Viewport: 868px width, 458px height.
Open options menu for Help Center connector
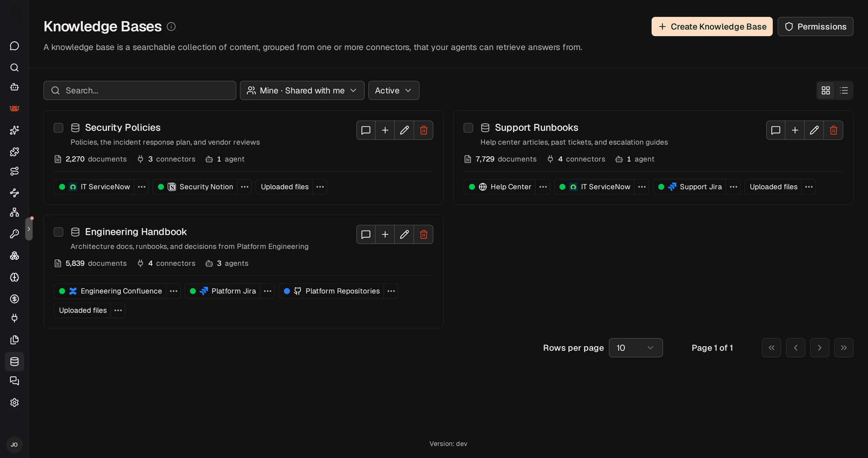[x=543, y=187]
